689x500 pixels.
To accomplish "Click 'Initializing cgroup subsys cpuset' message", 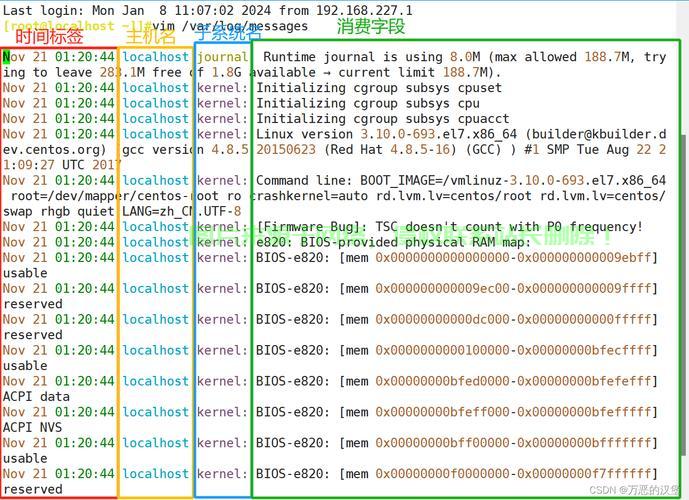I will tap(379, 87).
